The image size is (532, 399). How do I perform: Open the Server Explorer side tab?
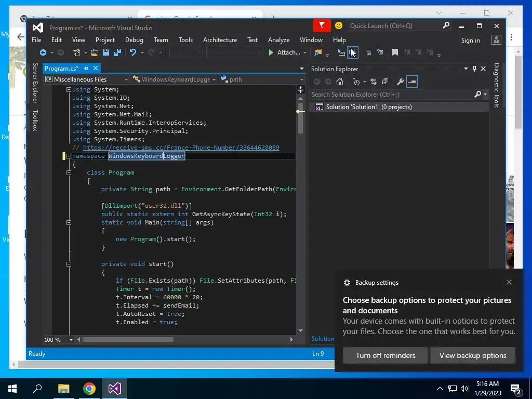35,83
